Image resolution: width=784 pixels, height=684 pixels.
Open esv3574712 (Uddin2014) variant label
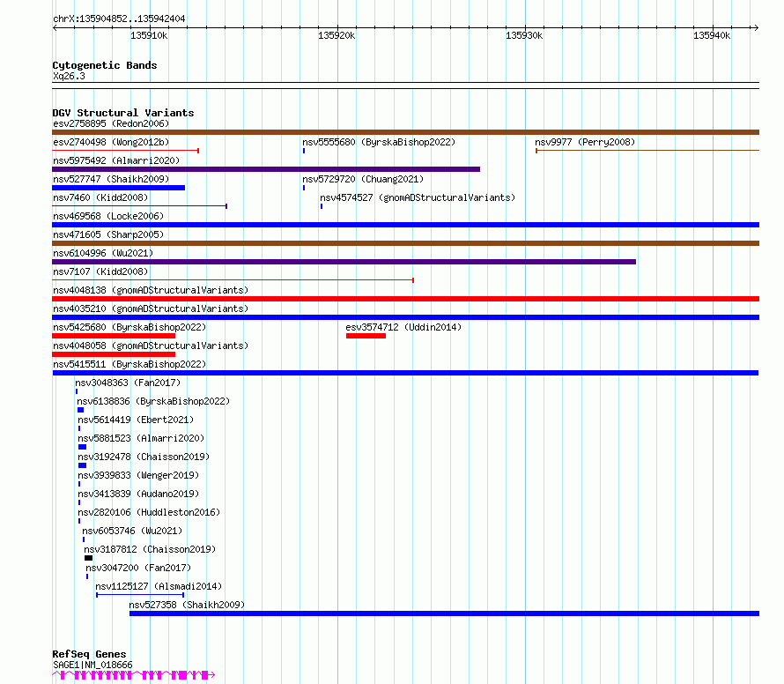403,327
